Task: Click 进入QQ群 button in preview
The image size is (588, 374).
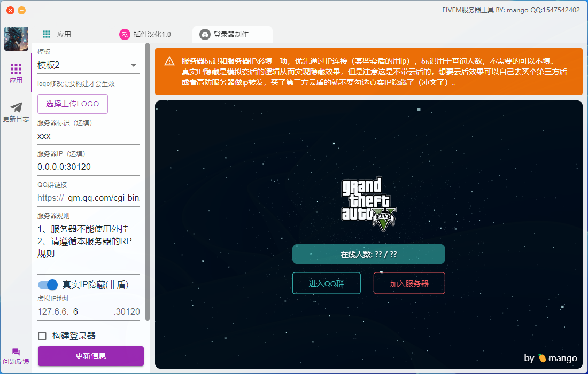Action: click(x=326, y=284)
